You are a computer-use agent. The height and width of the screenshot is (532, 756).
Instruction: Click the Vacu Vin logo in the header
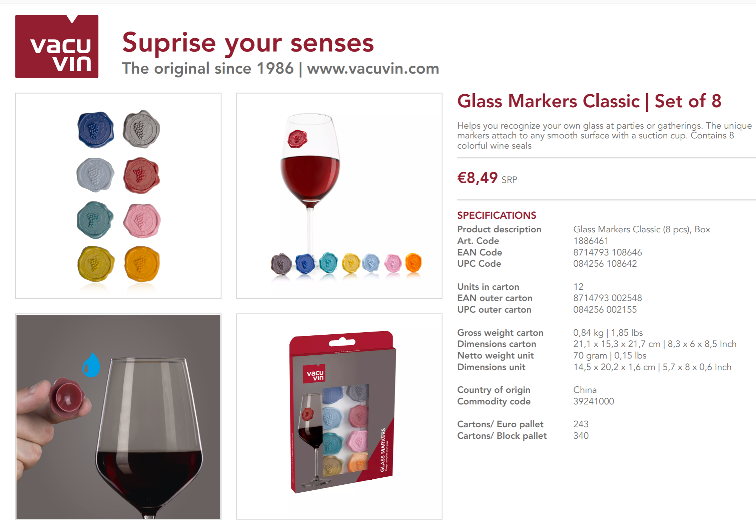57,47
